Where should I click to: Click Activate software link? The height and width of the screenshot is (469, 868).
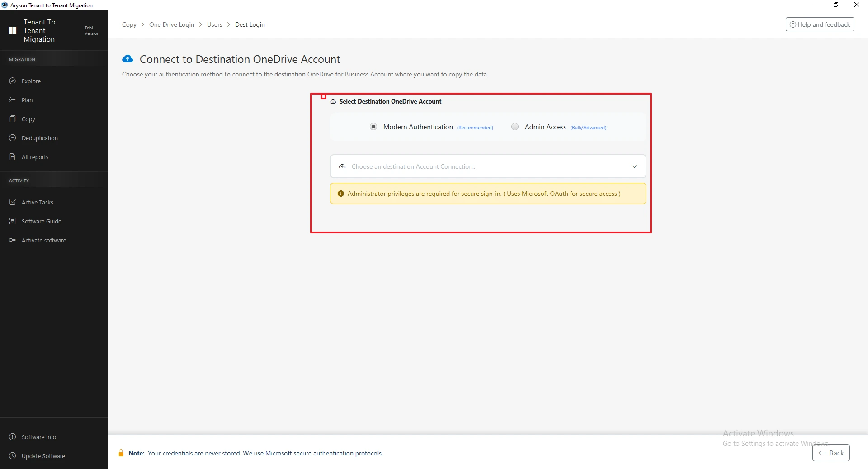tap(54, 240)
